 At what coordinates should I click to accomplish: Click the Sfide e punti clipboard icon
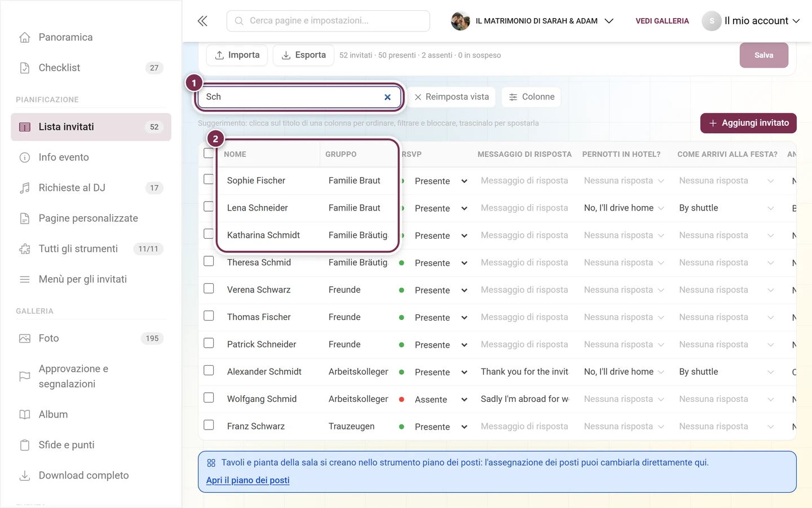pos(25,445)
